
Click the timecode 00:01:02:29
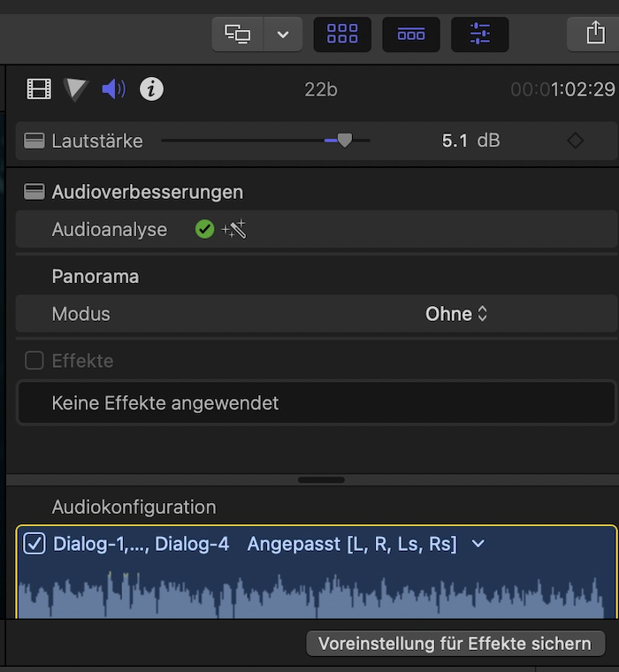click(562, 89)
